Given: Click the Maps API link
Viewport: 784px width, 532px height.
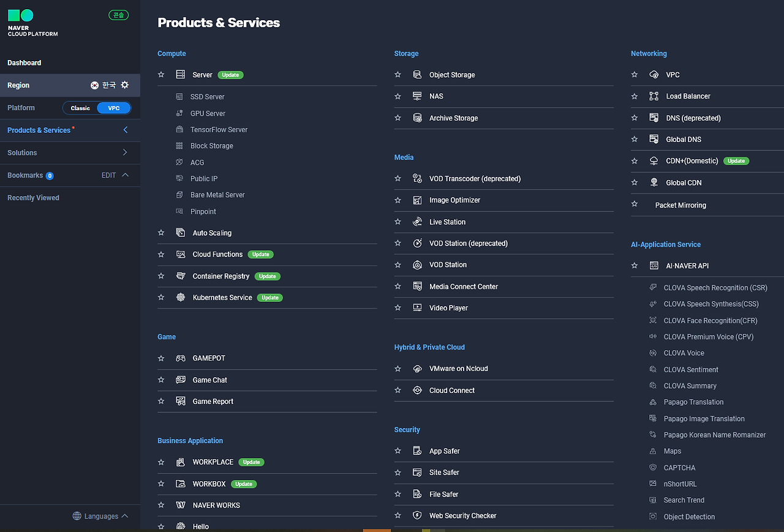Looking at the screenshot, I should point(672,451).
